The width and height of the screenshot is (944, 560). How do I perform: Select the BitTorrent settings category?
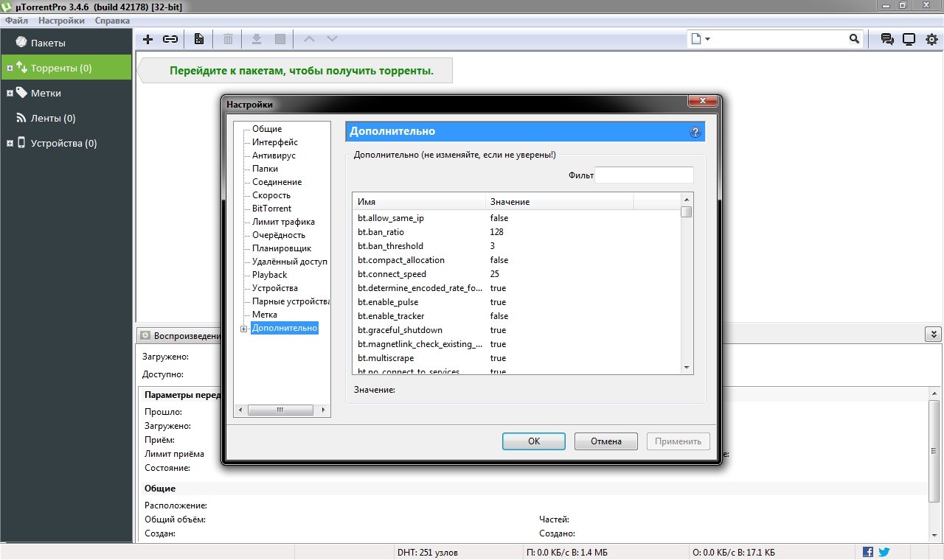tap(271, 209)
